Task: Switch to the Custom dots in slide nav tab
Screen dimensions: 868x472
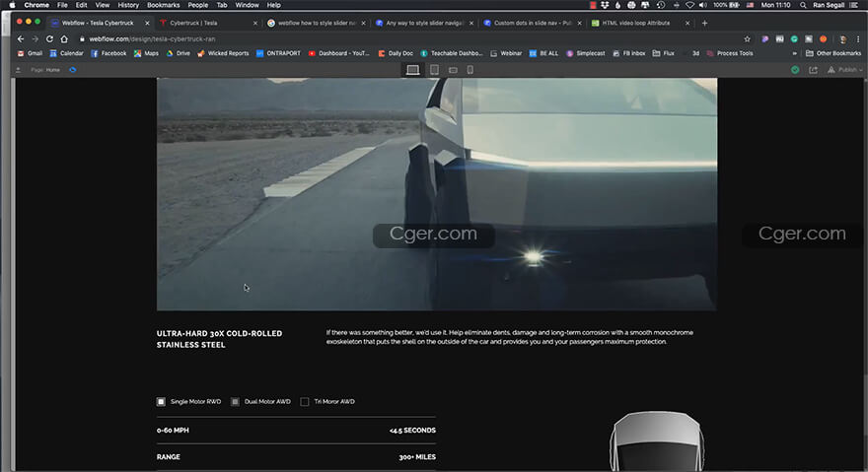Action: pyautogui.click(x=532, y=23)
